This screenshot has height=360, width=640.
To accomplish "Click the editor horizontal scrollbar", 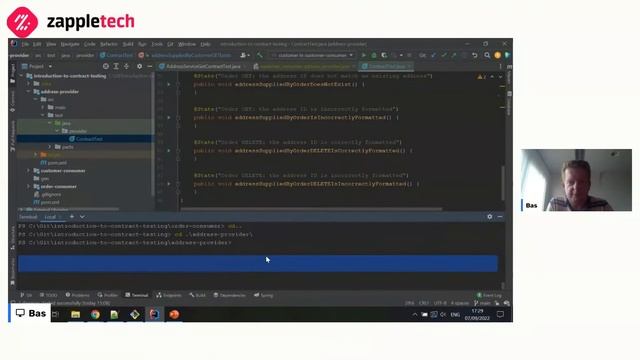I will pyautogui.click(x=311, y=209).
